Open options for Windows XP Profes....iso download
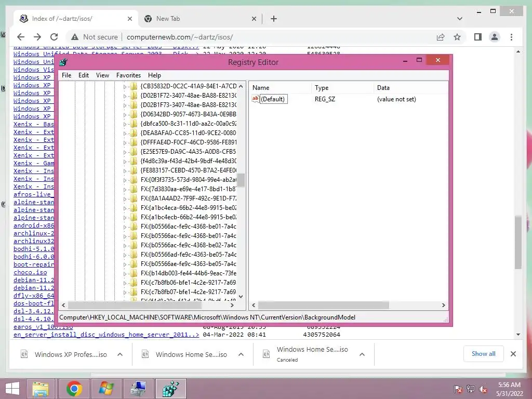Screen dimensions: 532x399 [x=120, y=354]
